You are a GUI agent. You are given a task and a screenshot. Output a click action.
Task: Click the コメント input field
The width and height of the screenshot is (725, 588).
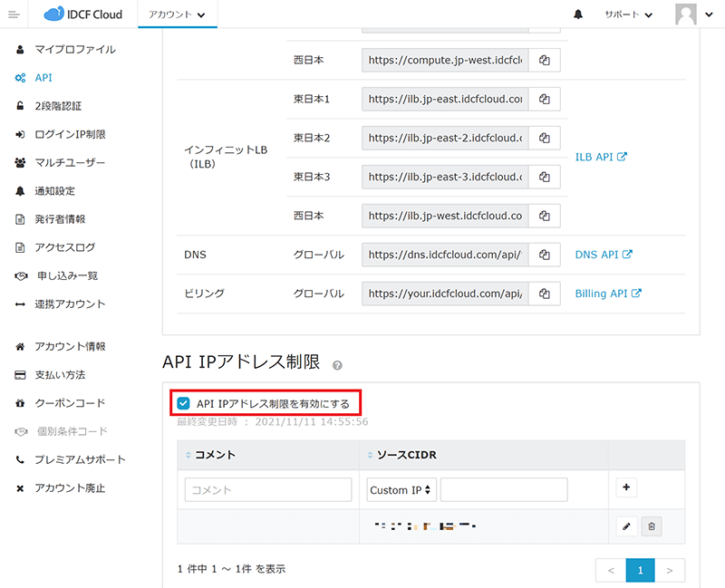(268, 490)
